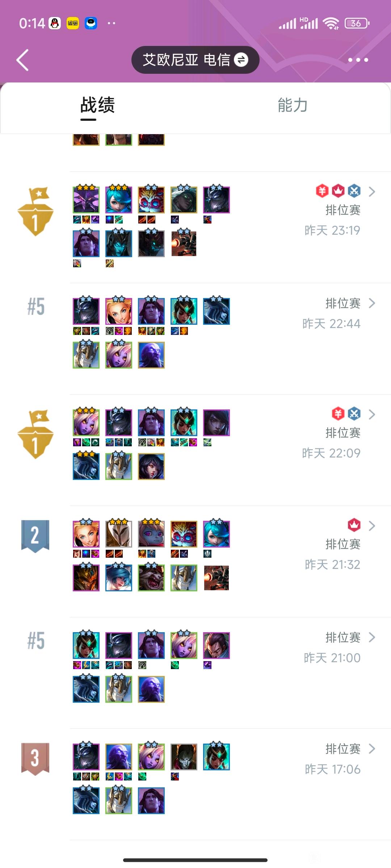Image resolution: width=391 pixels, height=868 pixels.
Task: Tap the red yen coin badge at 23:19
Action: click(x=322, y=191)
